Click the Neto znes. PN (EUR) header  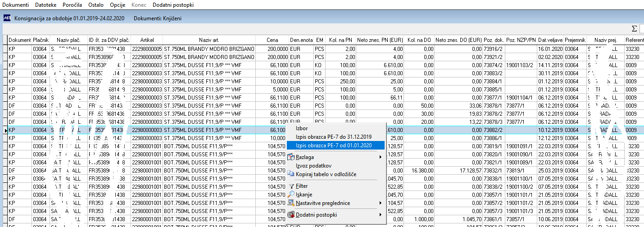pos(380,40)
